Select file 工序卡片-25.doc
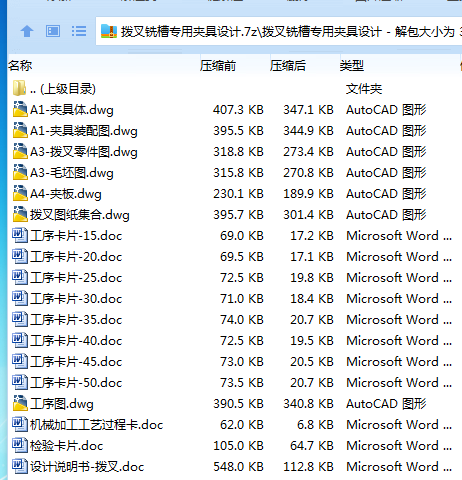The height and width of the screenshot is (480, 462). pyautogui.click(x=76, y=278)
